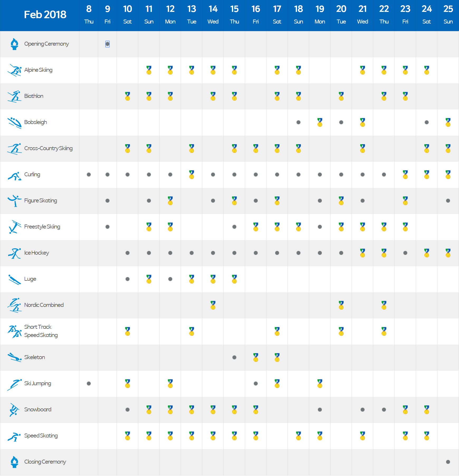Select the 25 Sun date column header

448,15
